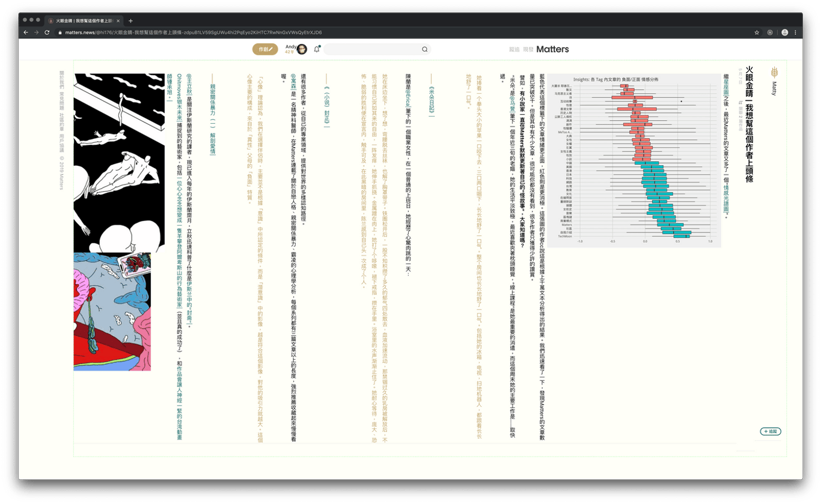Focus the site search field
Image resolution: width=821 pixels, height=504 pixels.
pos(377,49)
